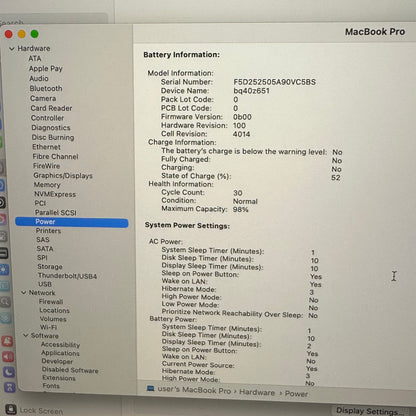Open Disabled Software entry
The width and height of the screenshot is (416, 416).
[70, 370]
